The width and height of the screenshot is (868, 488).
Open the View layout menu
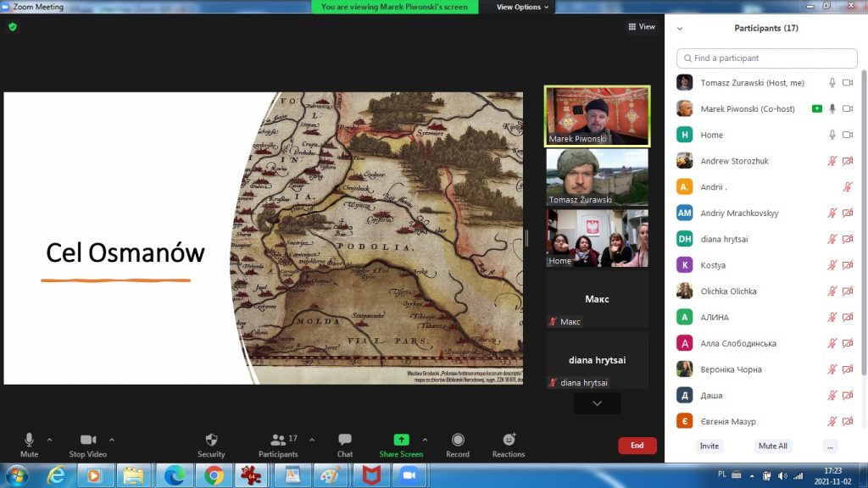click(x=642, y=27)
